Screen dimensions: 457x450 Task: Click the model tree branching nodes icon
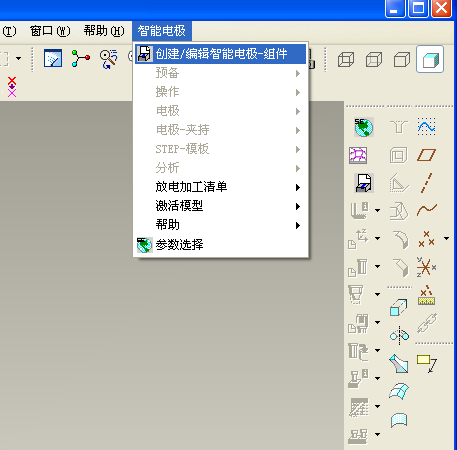tap(80, 59)
